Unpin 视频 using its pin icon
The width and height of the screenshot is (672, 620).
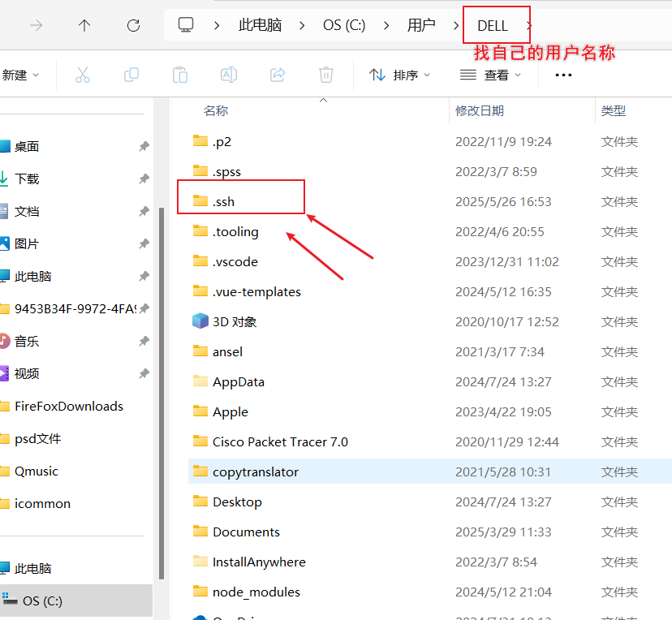[144, 373]
